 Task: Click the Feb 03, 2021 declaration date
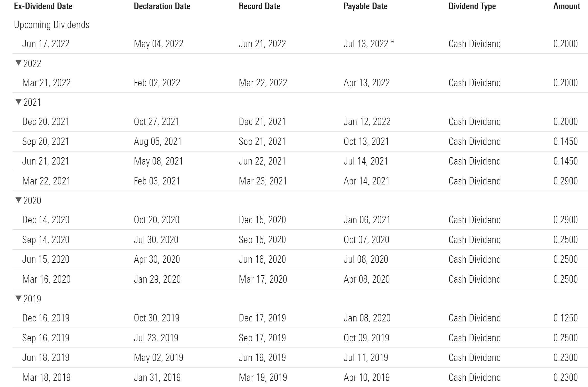tap(157, 181)
